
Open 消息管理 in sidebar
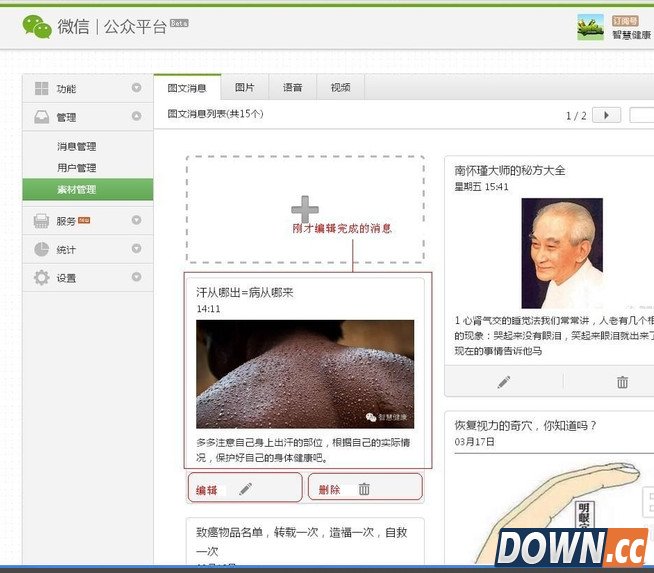(77, 146)
